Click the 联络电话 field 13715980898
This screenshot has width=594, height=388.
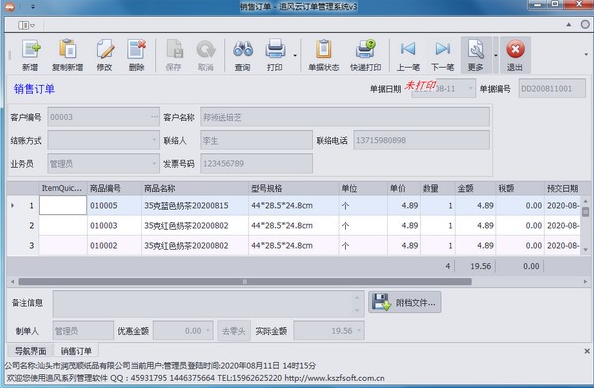point(421,140)
